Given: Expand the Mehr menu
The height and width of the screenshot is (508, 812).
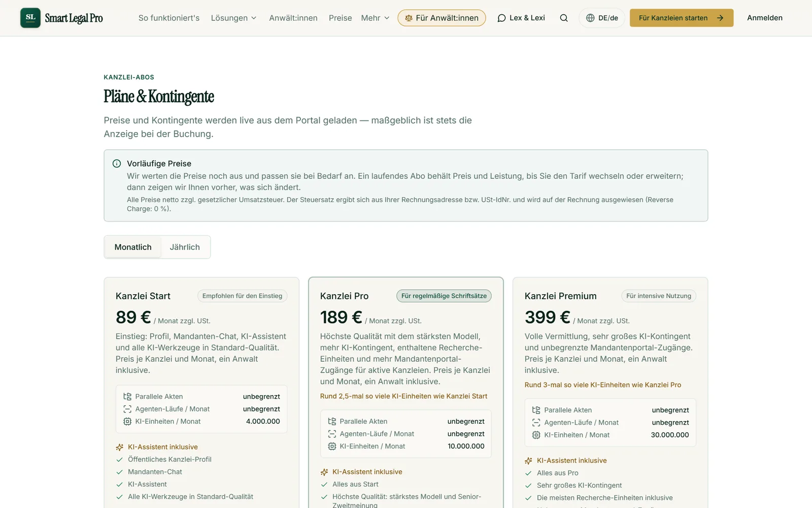Looking at the screenshot, I should [376, 18].
